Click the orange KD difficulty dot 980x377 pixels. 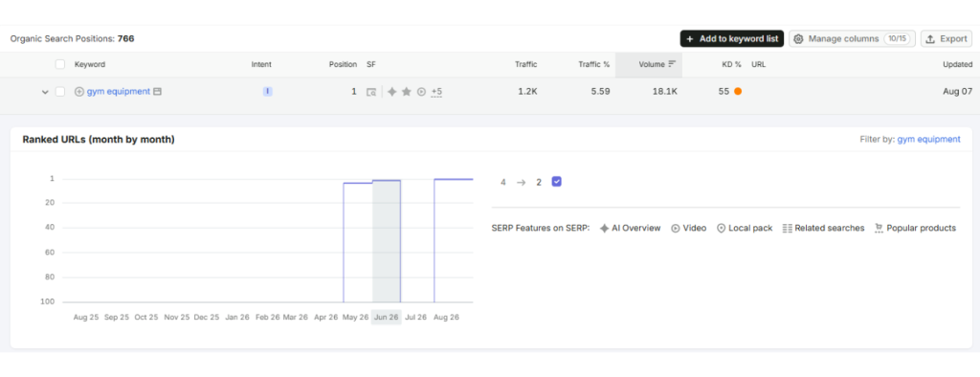coord(738,92)
